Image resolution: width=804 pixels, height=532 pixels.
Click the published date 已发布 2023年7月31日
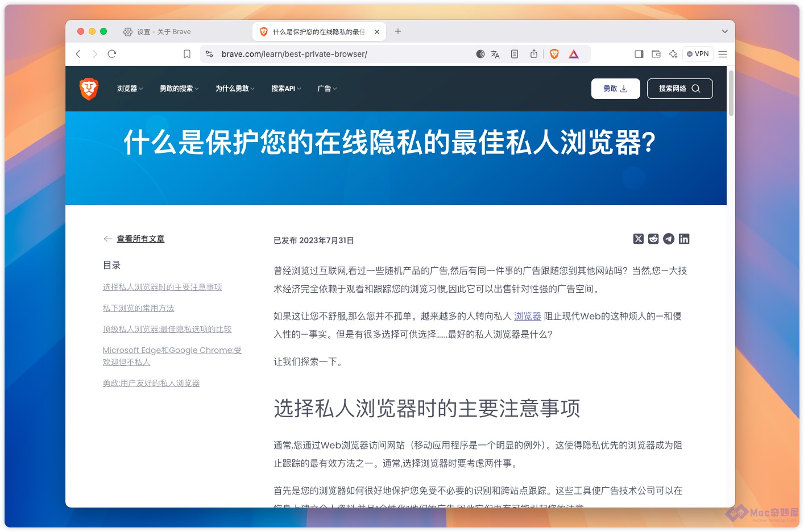click(x=314, y=240)
